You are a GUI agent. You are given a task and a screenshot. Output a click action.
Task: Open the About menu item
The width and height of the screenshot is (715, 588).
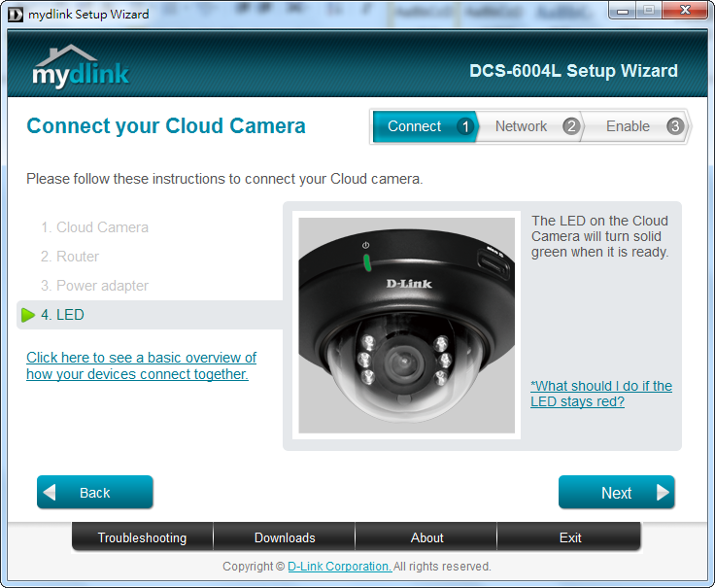426,537
